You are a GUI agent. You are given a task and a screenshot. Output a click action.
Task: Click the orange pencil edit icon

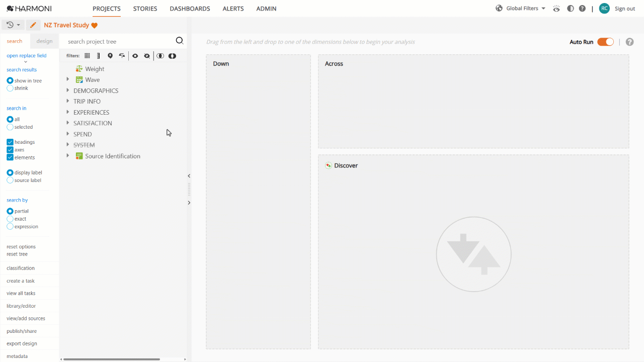[x=33, y=25]
